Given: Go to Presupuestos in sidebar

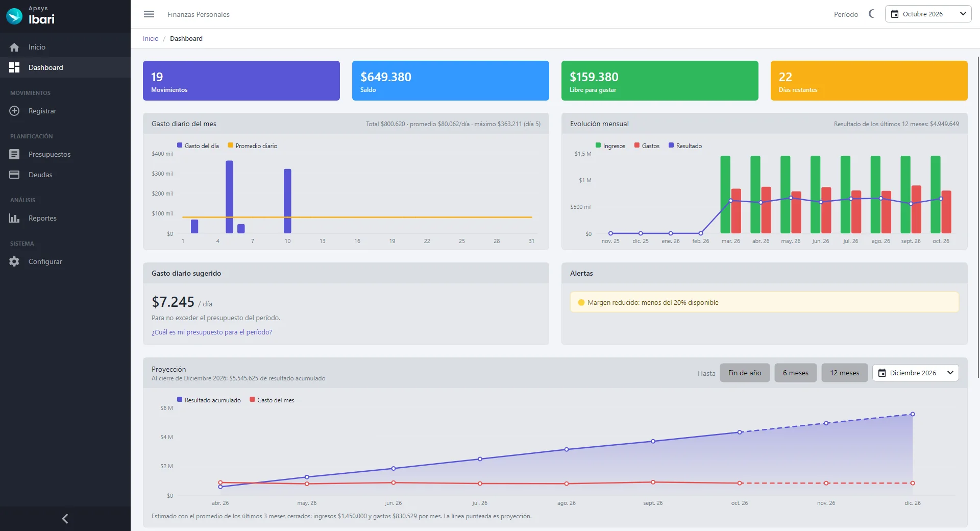Looking at the screenshot, I should pos(65,154).
